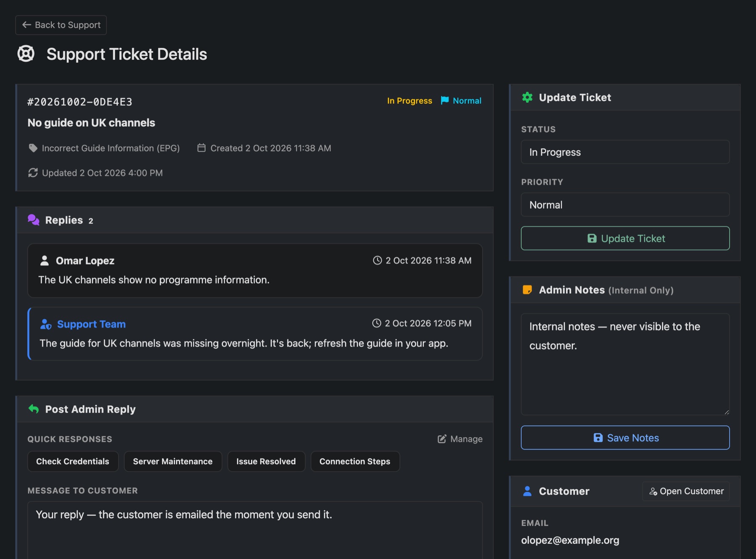Image resolution: width=756 pixels, height=559 pixels.
Task: Click the blue person icon beside Customer
Action: click(x=527, y=491)
